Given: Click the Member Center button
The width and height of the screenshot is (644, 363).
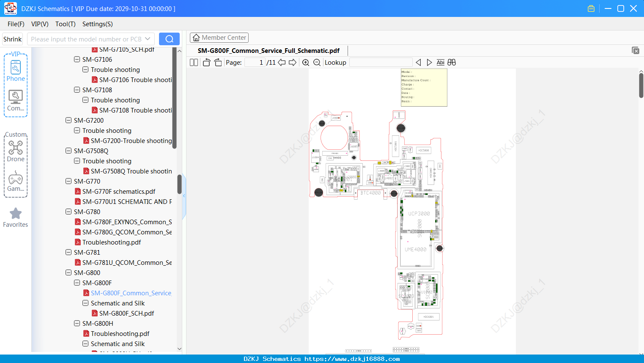Looking at the screenshot, I should 219,38.
